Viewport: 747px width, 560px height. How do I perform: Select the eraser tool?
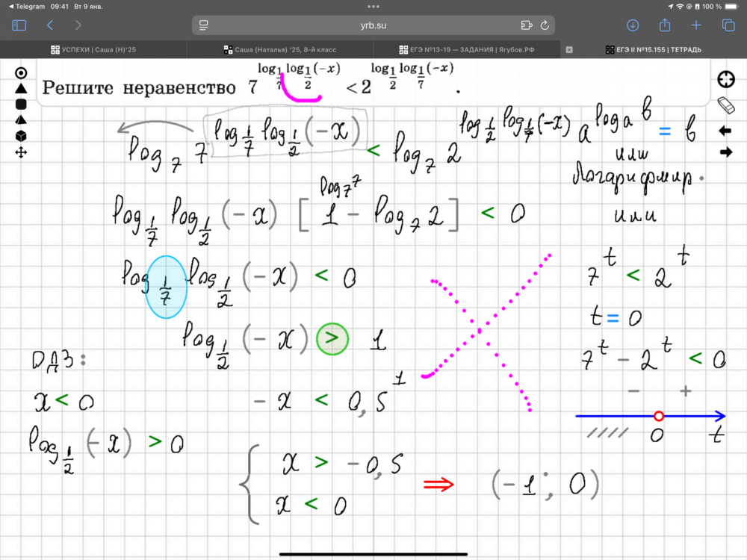(725, 105)
